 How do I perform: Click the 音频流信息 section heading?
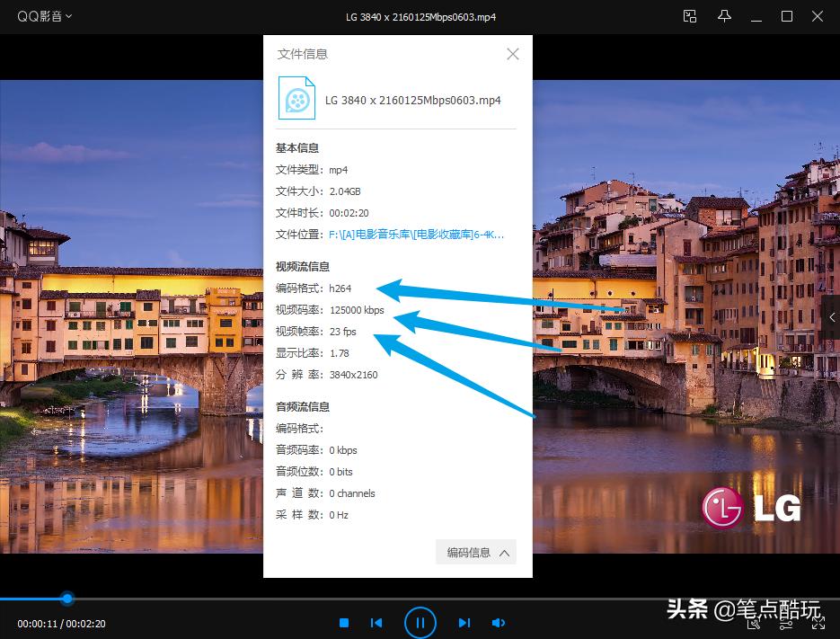tap(303, 407)
